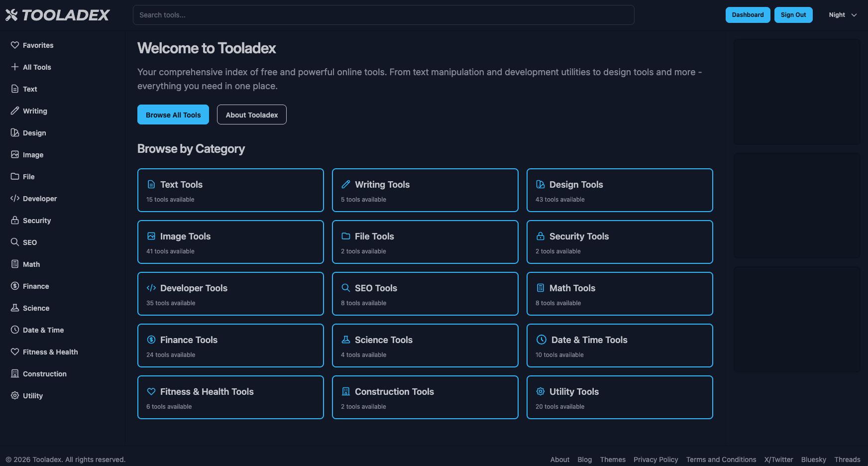Open the Dashboard button
868x466 pixels.
point(748,15)
